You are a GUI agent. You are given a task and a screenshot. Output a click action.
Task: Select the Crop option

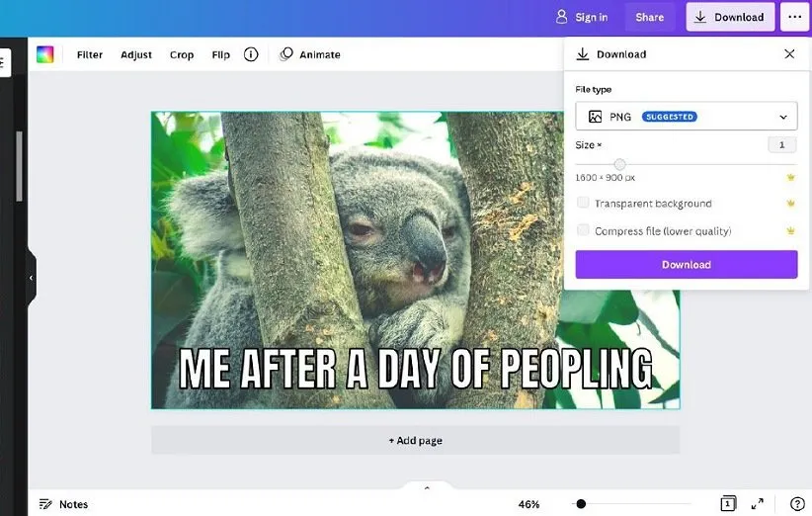coord(182,54)
